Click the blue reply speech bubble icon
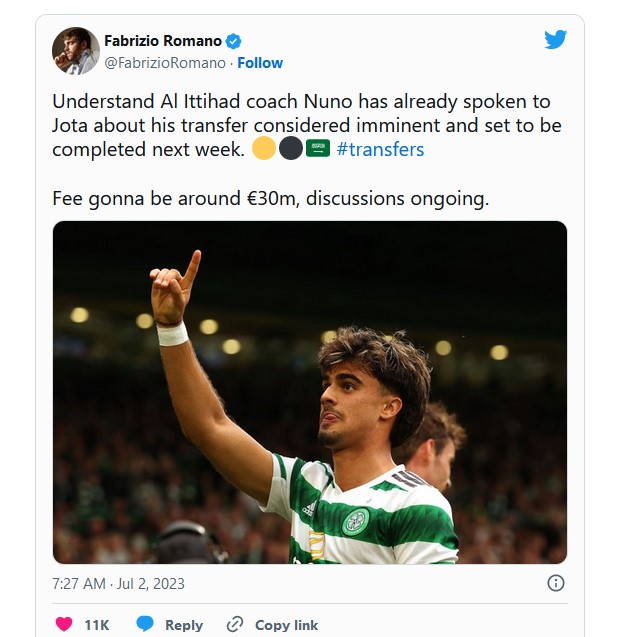This screenshot has height=637, width=632. click(145, 624)
